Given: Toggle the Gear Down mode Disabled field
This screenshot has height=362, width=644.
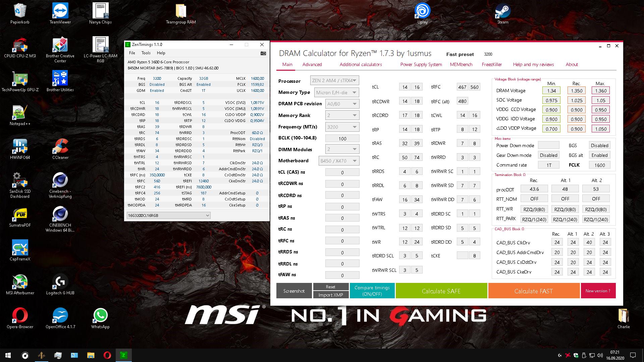Looking at the screenshot, I should [x=548, y=155].
